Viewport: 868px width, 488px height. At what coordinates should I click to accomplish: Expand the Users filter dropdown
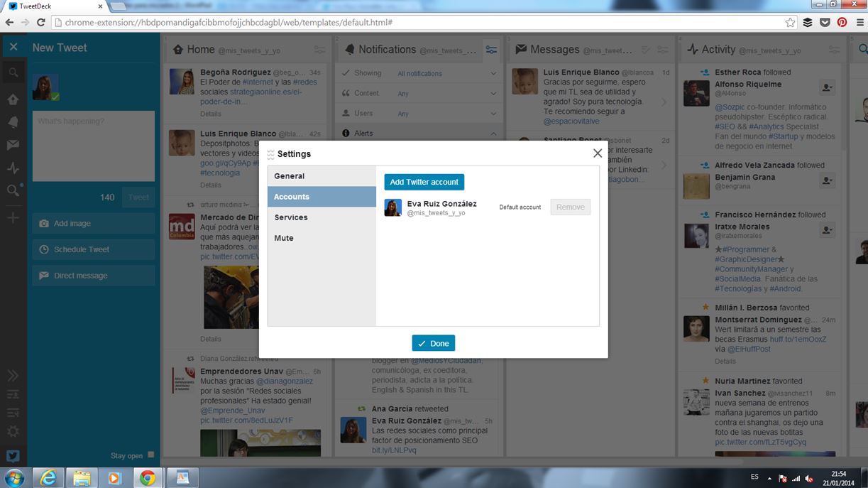click(419, 113)
